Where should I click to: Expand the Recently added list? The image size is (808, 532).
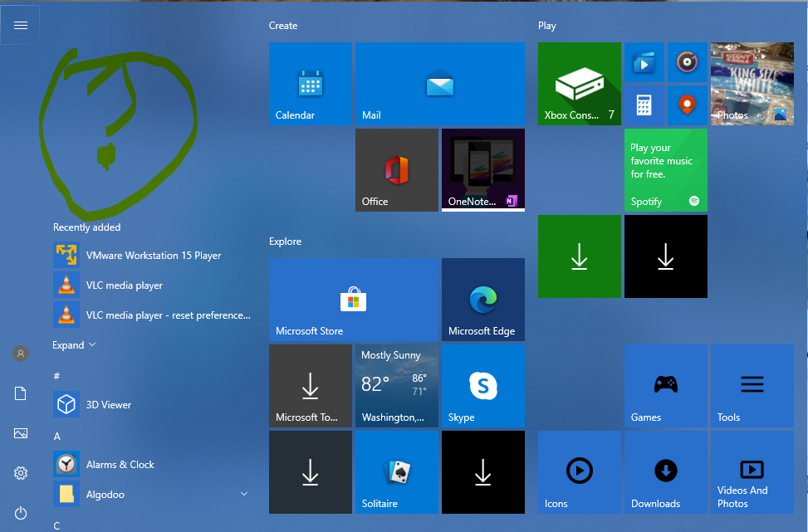click(x=74, y=345)
